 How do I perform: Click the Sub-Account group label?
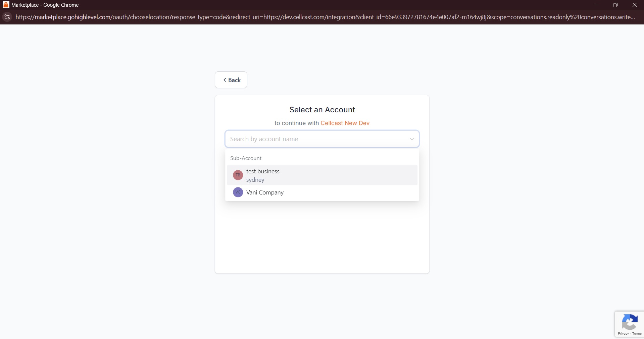click(246, 158)
